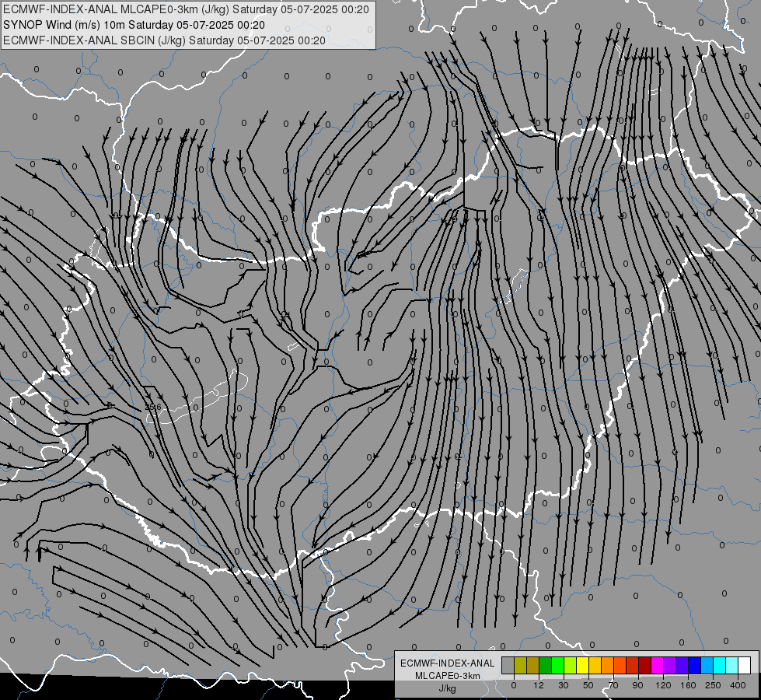
Task: Click the legend scale value '70'
Action: coord(613,685)
